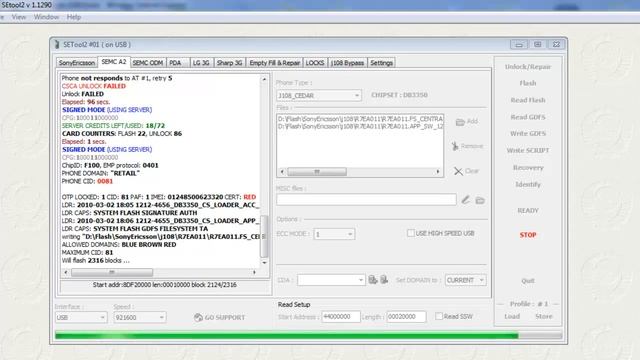Open the ECC MODE dropdown
The width and height of the screenshot is (640, 360).
(334, 234)
